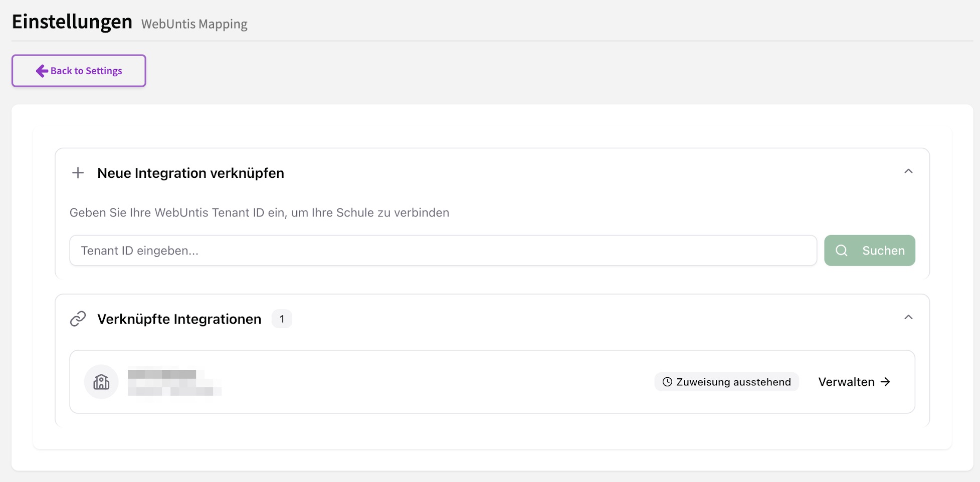Click the clock icon in the Zuweisung ausstehend badge

[x=667, y=382]
